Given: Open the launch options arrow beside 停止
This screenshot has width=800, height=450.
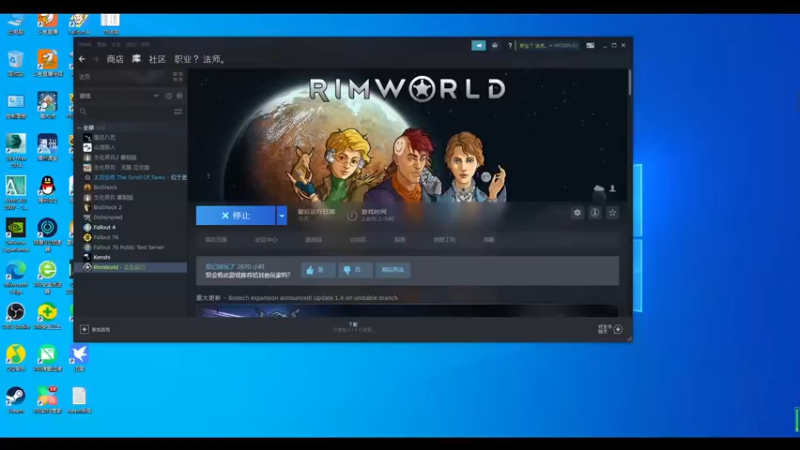Looking at the screenshot, I should [282, 216].
